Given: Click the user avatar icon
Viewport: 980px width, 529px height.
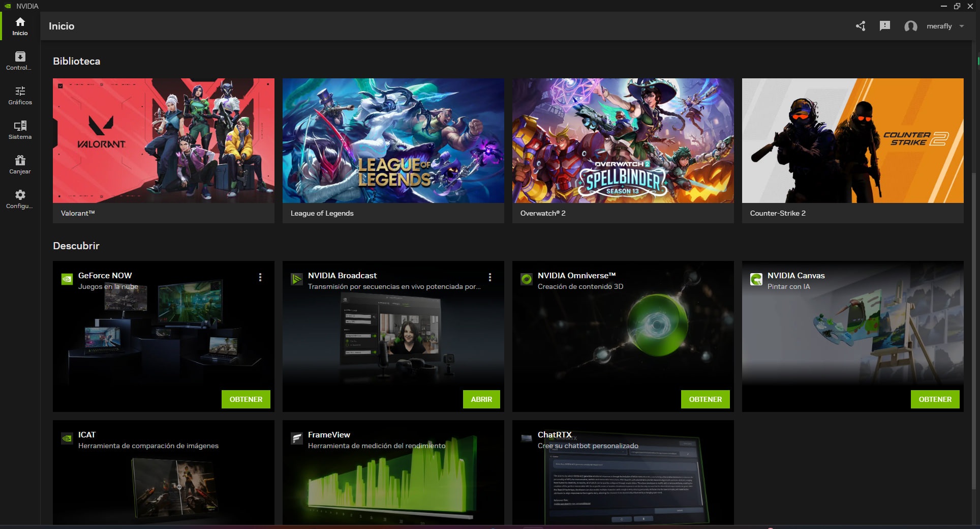Looking at the screenshot, I should (x=911, y=26).
